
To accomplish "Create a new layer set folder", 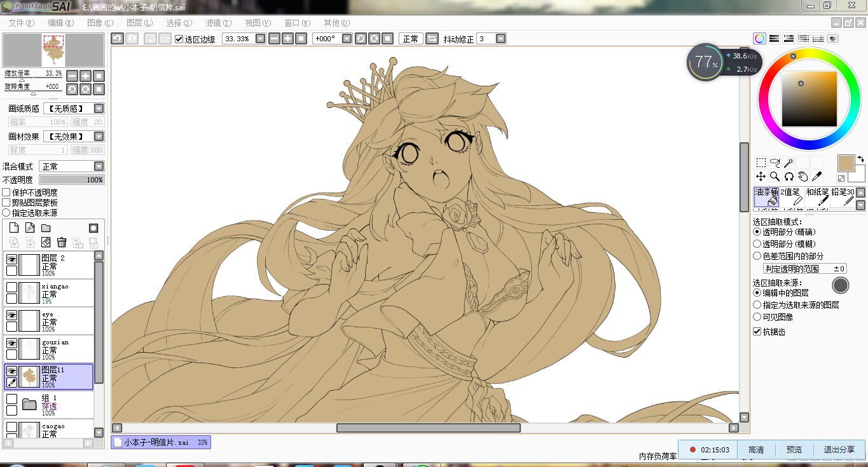I will (46, 228).
